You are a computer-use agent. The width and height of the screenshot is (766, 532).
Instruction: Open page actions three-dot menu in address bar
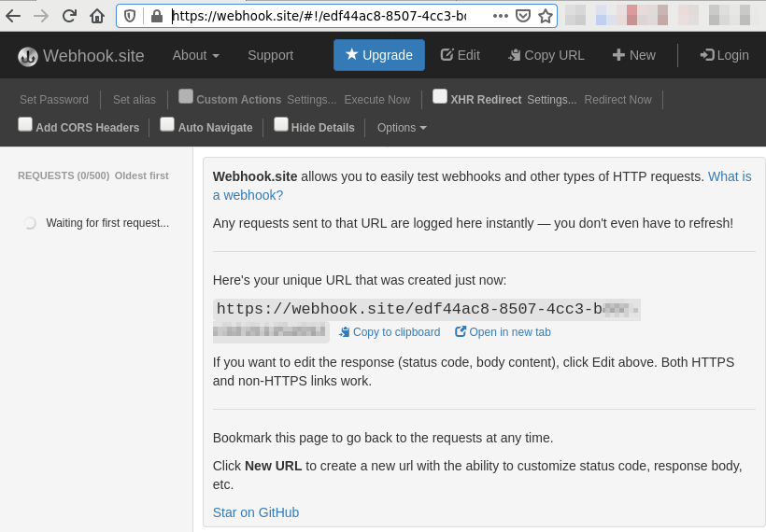pos(501,16)
